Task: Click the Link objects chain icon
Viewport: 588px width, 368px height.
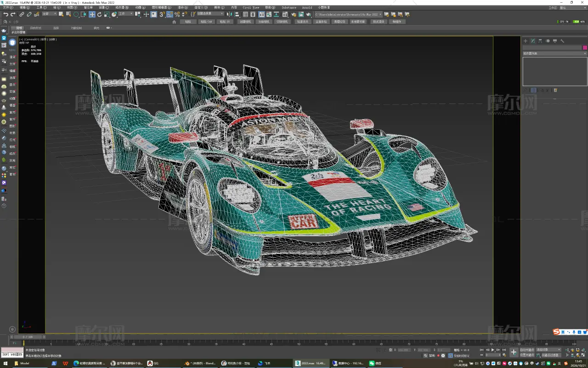Action: [x=22, y=14]
